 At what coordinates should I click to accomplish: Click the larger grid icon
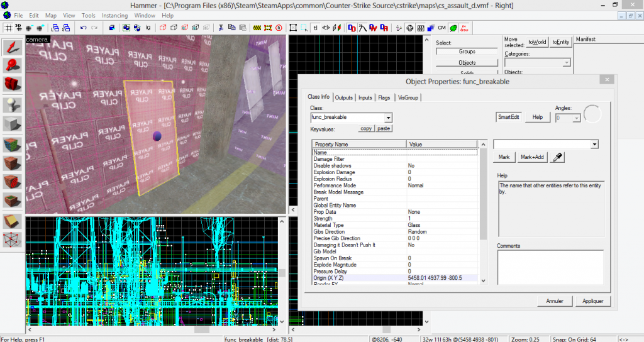click(x=40, y=28)
